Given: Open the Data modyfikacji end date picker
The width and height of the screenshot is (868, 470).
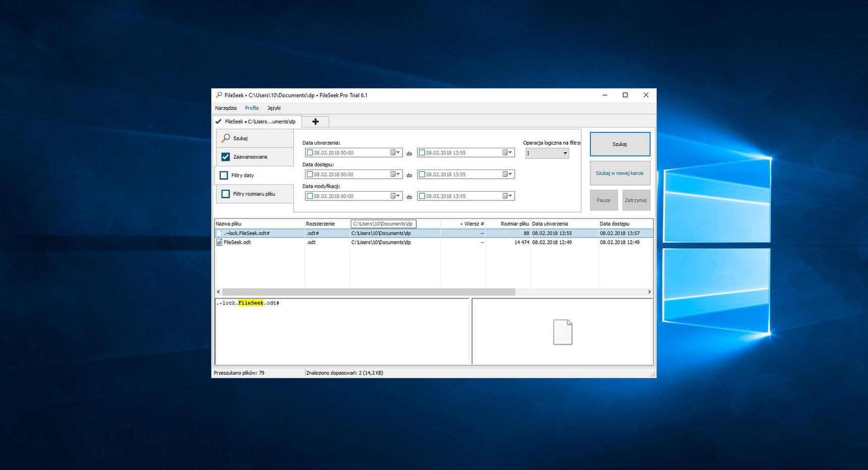Looking at the screenshot, I should pyautogui.click(x=507, y=196).
